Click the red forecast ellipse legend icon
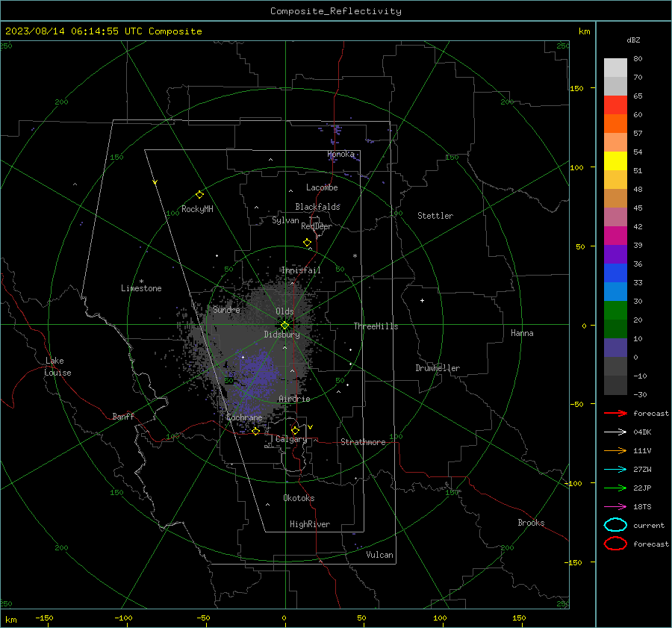The image size is (672, 628). [x=615, y=544]
